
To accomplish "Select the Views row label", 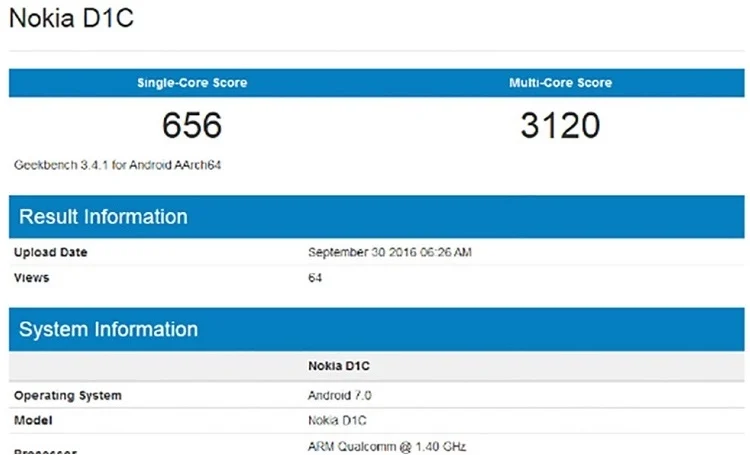I will point(32,277).
